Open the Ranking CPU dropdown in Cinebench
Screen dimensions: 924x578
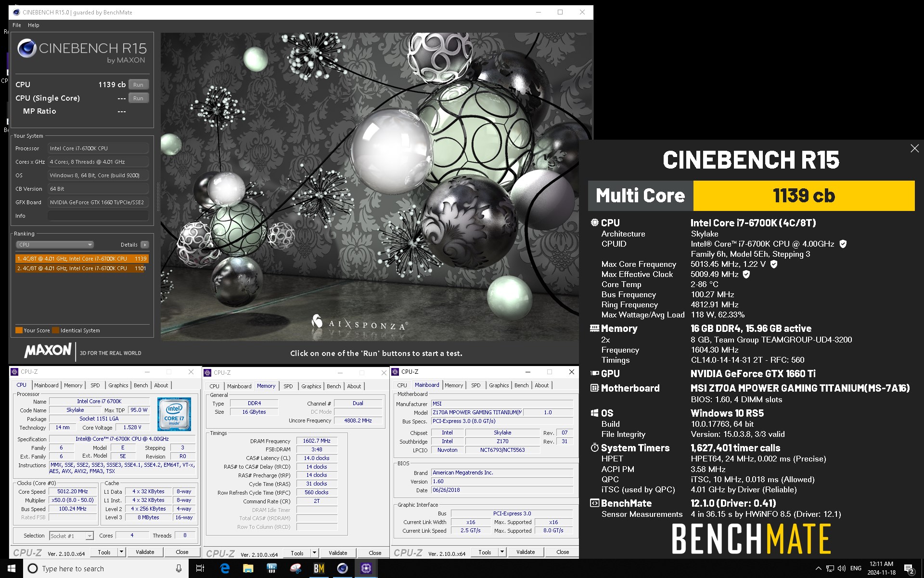(55, 245)
